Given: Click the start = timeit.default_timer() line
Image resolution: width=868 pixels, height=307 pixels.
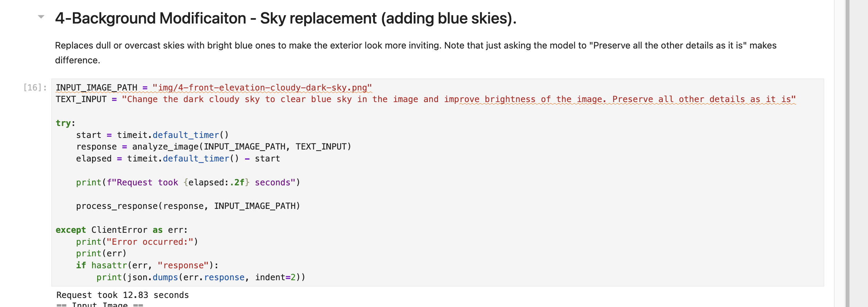Looking at the screenshot, I should coord(152,135).
